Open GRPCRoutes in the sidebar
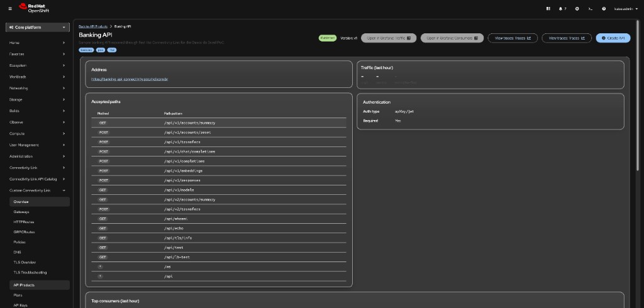Image resolution: width=644 pixels, height=308 pixels. [x=40, y=232]
